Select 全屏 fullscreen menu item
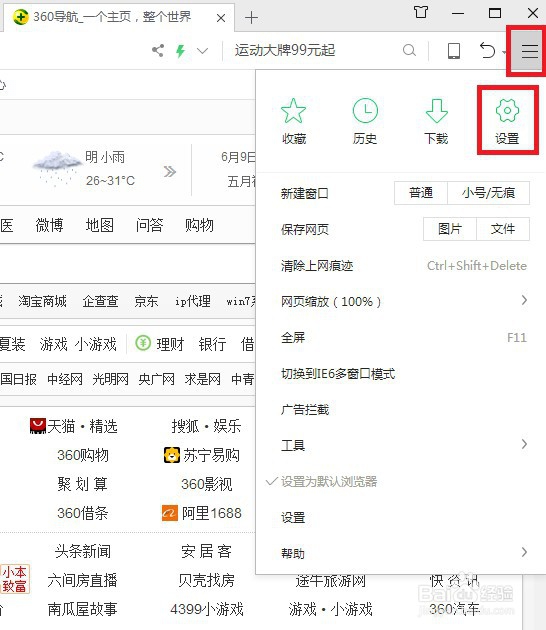Image resolution: width=546 pixels, height=630 pixels. coord(400,337)
